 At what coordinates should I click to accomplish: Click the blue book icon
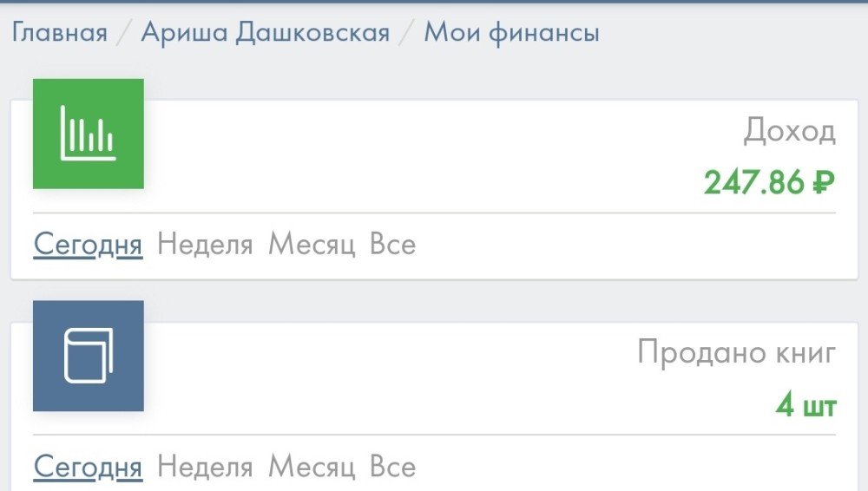coord(88,356)
